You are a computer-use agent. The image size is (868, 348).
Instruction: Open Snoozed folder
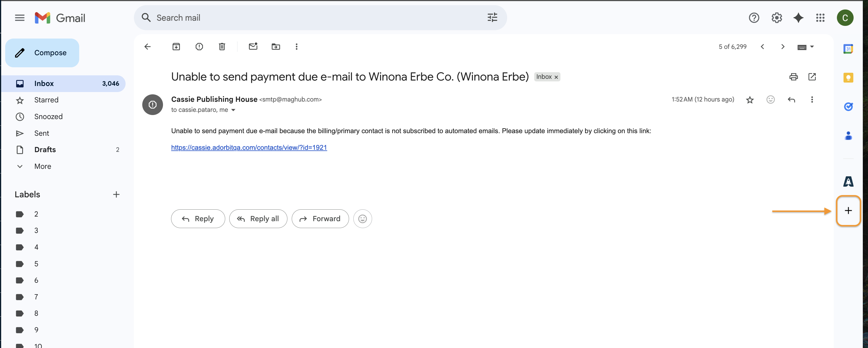[x=63, y=116]
